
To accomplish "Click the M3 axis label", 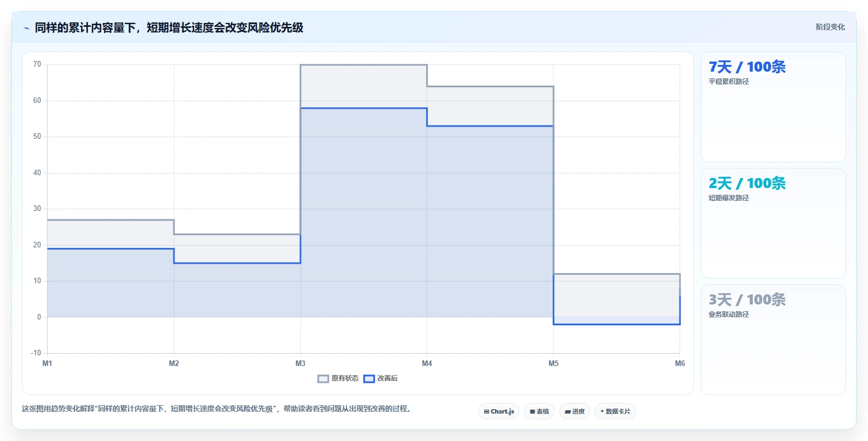I will (300, 364).
